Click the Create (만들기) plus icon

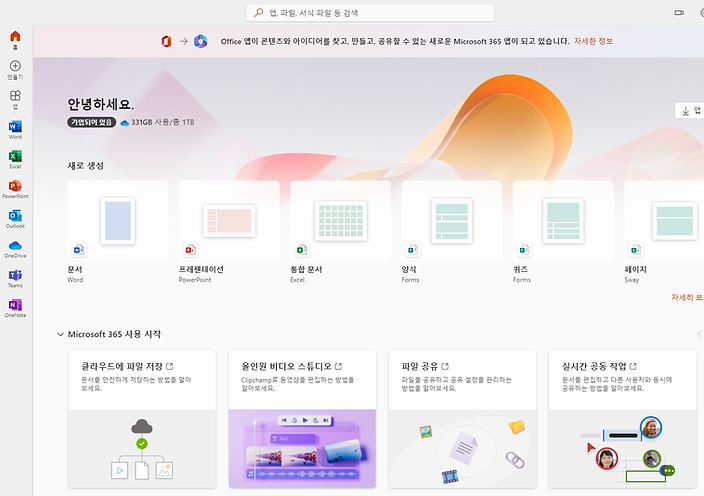(x=15, y=66)
